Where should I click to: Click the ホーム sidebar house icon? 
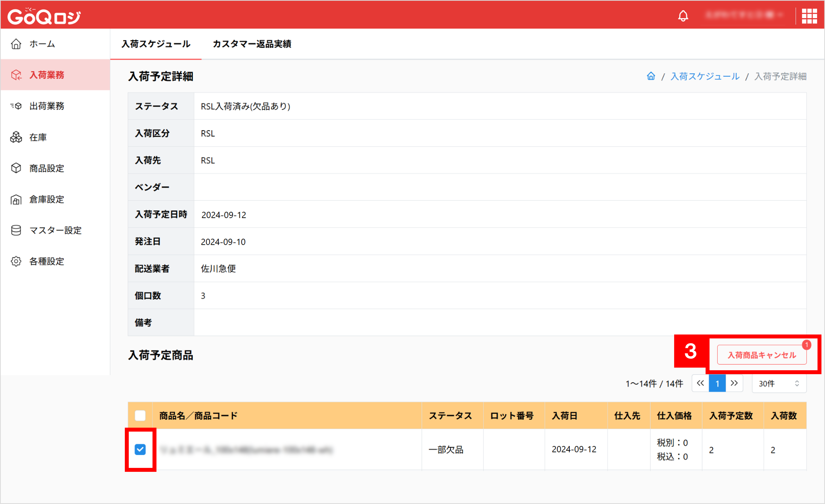click(x=16, y=44)
